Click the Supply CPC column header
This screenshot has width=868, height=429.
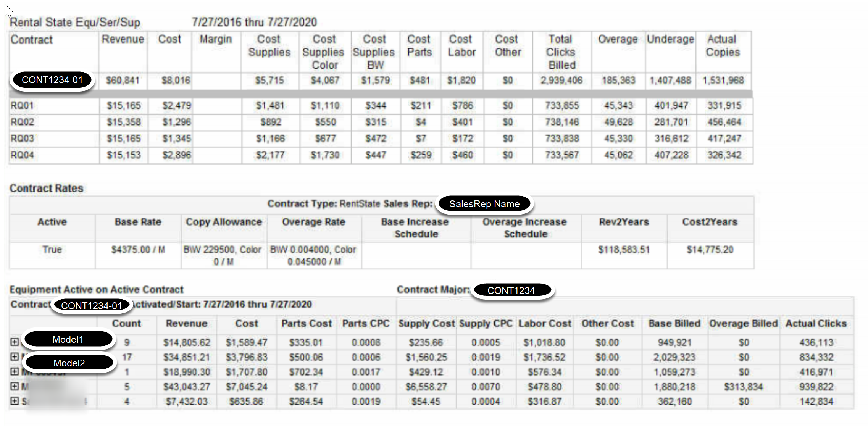pos(486,323)
